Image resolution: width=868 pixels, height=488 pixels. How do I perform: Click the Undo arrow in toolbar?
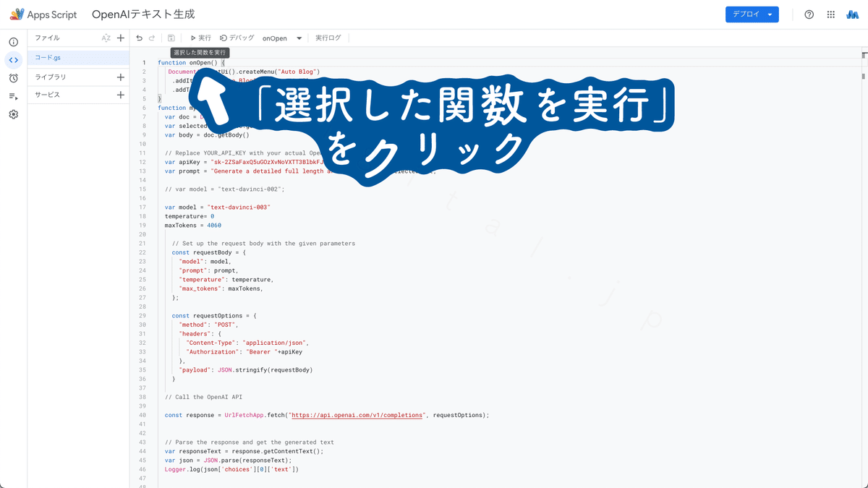pyautogui.click(x=140, y=38)
